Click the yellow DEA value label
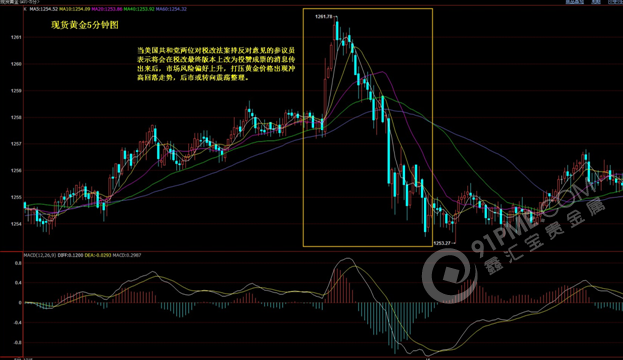This screenshot has height=360, width=623. [98, 255]
